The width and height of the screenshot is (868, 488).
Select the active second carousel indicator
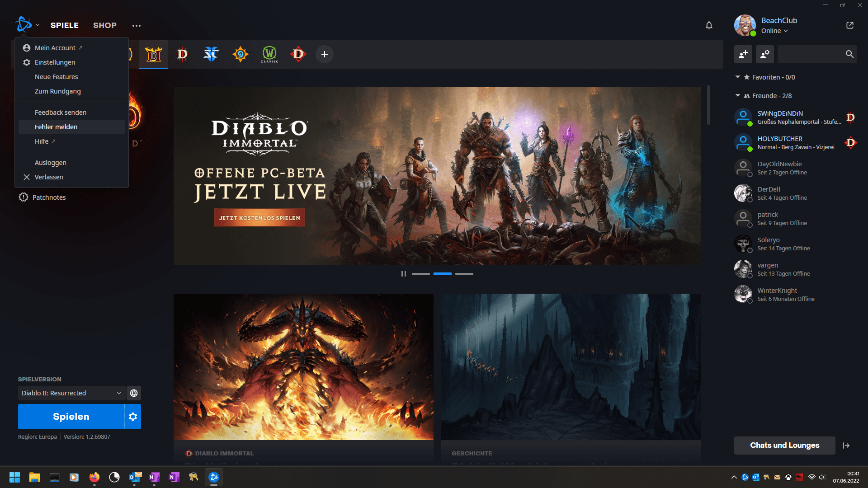click(443, 274)
